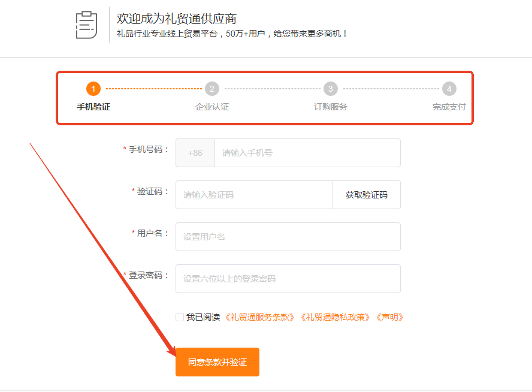Viewport: 532px width, 392px height.
Task: Click the 订购服务 step label
Action: (331, 107)
